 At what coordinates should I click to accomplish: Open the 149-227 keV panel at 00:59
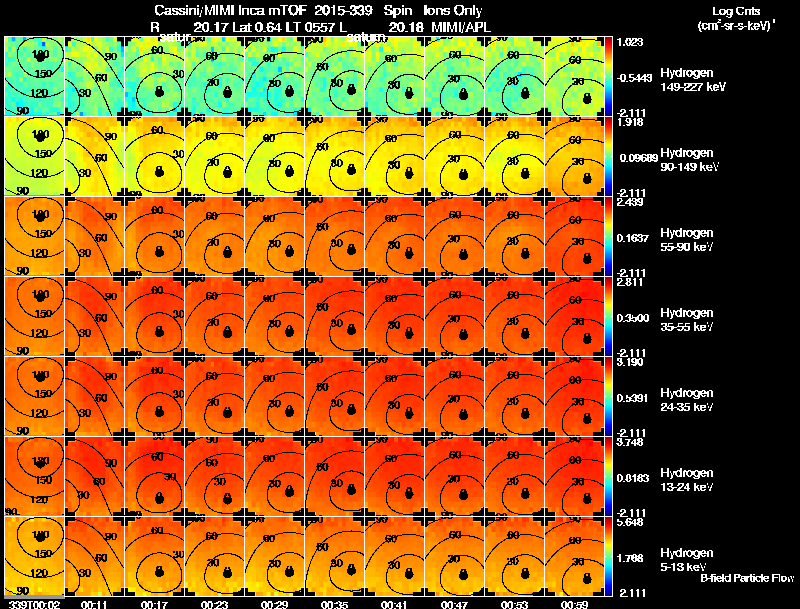[x=574, y=76]
